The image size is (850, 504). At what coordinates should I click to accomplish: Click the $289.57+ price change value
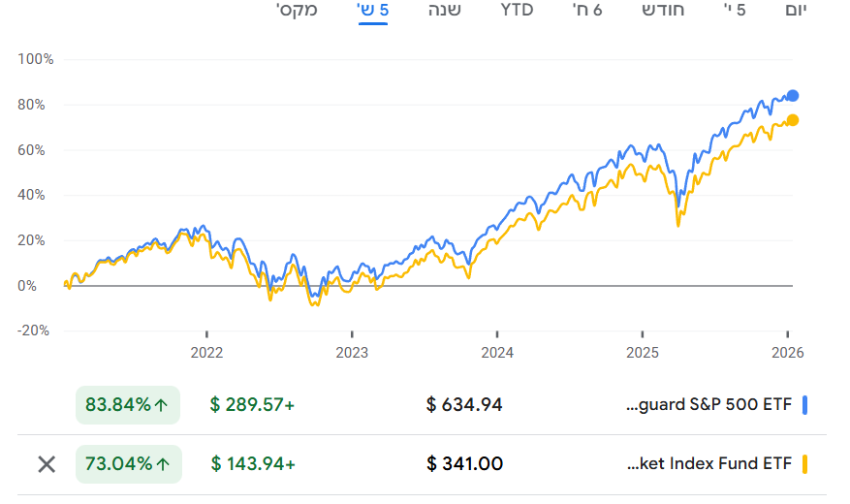[252, 404]
